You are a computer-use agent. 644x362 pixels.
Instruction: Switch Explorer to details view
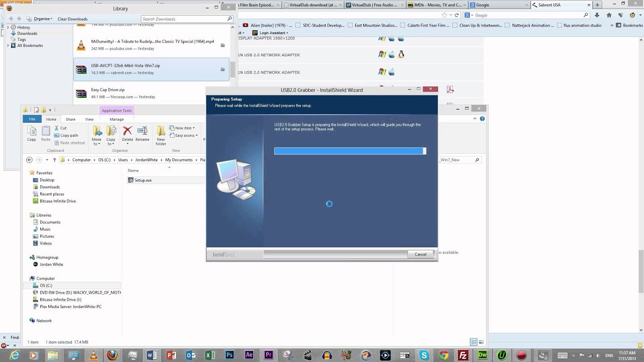473,342
